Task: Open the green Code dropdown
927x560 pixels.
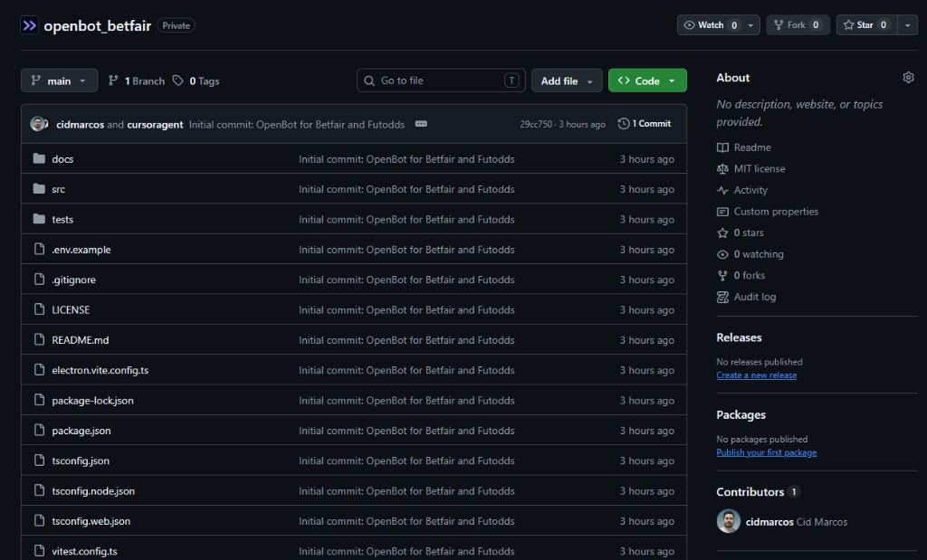Action: click(x=647, y=81)
